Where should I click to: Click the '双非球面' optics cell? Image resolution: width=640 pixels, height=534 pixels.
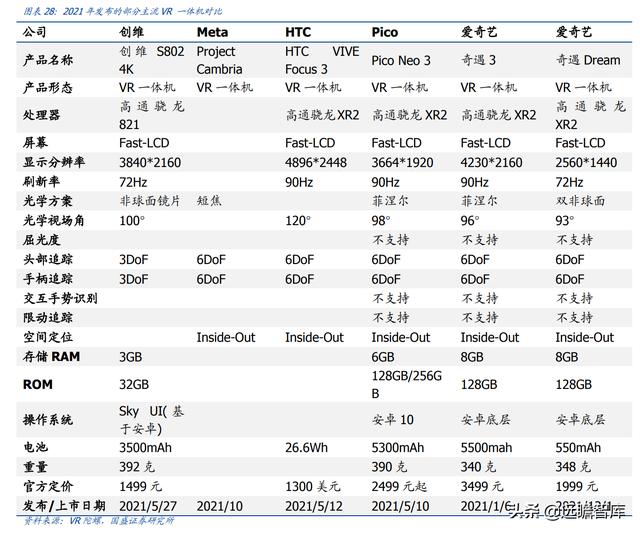click(580, 201)
